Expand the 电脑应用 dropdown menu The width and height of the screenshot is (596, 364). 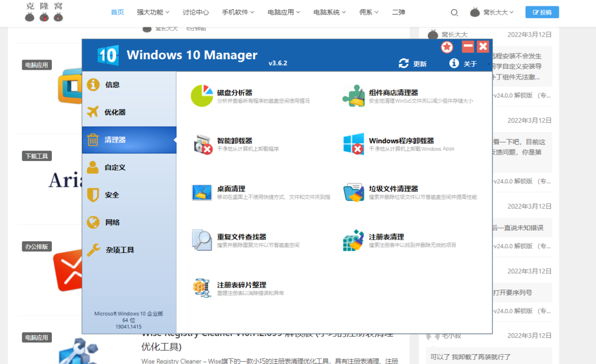284,12
